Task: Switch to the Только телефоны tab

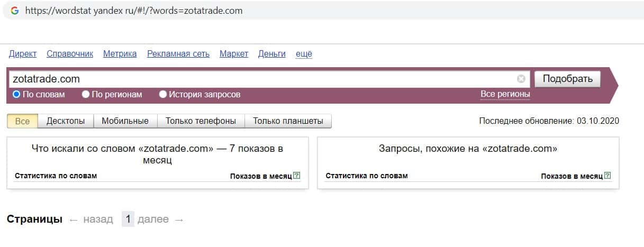Action: point(201,121)
